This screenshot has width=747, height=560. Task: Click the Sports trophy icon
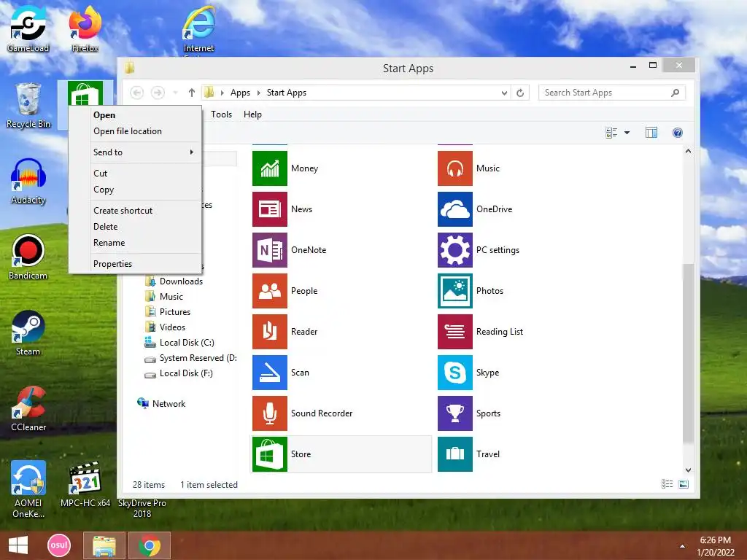455,413
